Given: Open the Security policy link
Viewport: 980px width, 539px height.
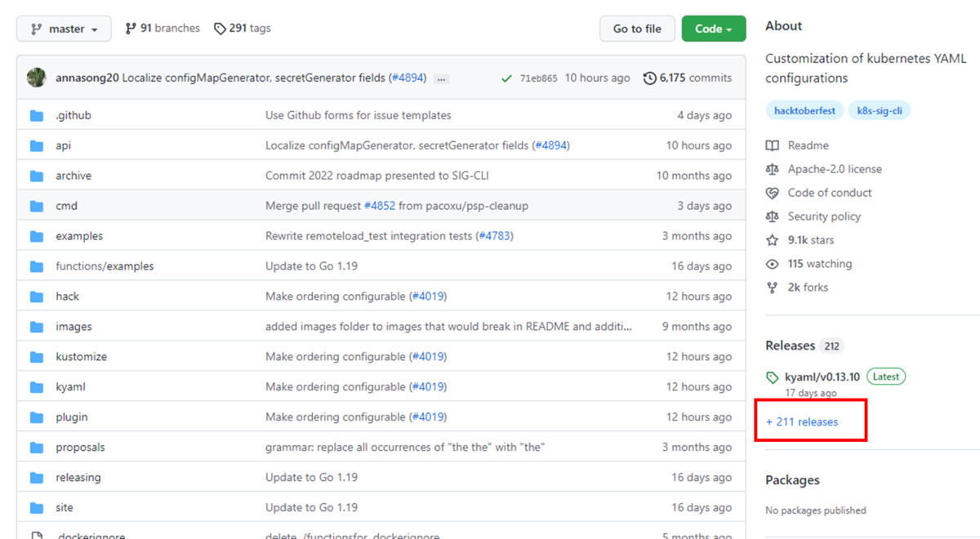Looking at the screenshot, I should [824, 216].
